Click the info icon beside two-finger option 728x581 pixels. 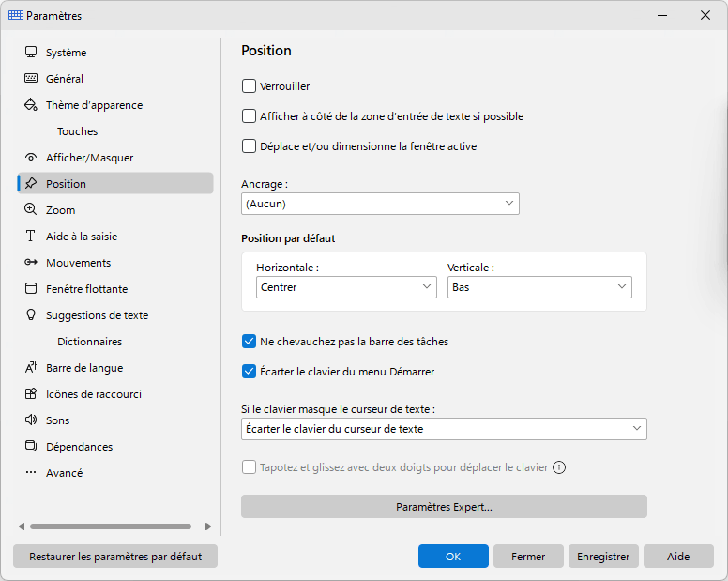tap(559, 467)
